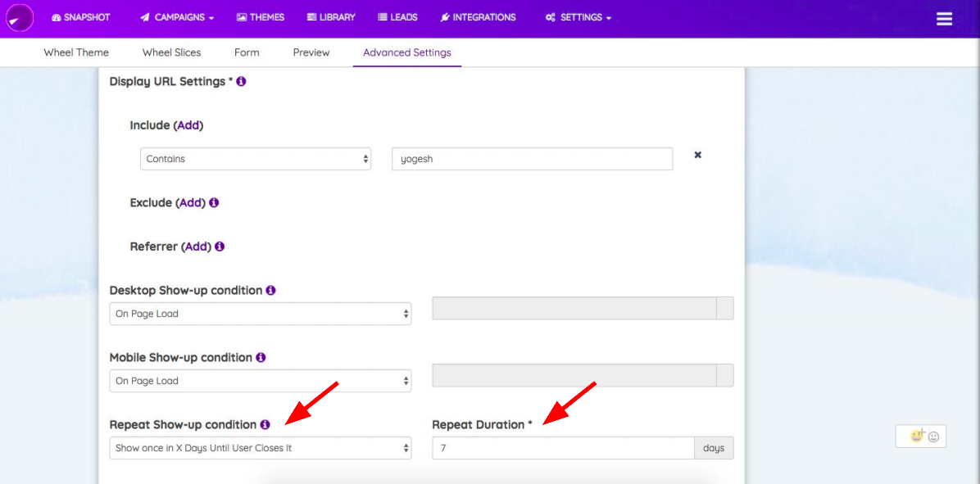
Task: Show info for Display URL Settings
Action: [241, 82]
